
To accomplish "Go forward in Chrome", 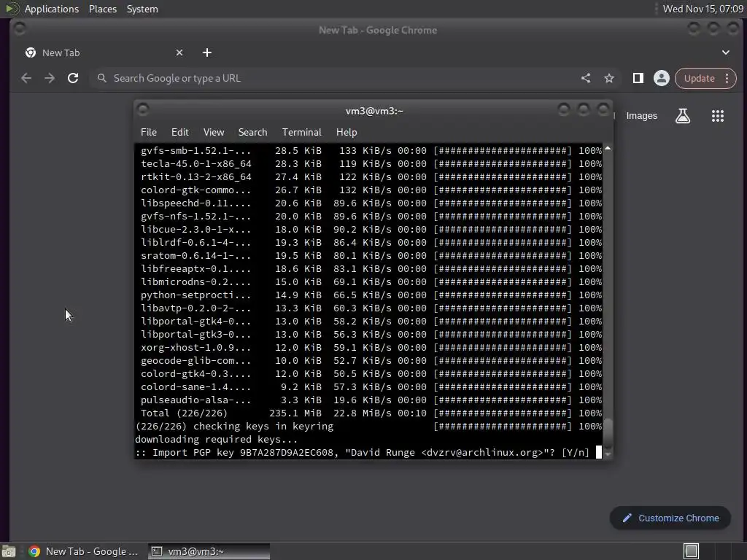I will [50, 78].
